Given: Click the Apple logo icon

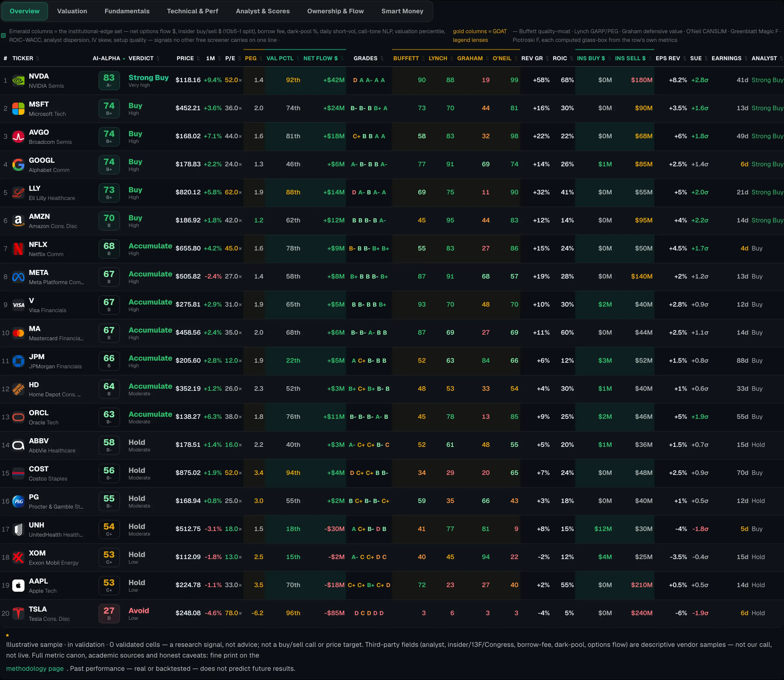Looking at the screenshot, I should [18, 586].
